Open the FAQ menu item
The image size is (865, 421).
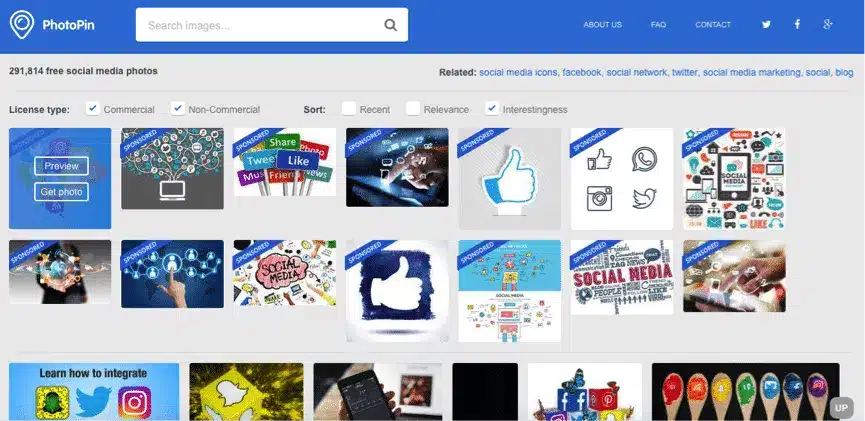pyautogui.click(x=658, y=25)
